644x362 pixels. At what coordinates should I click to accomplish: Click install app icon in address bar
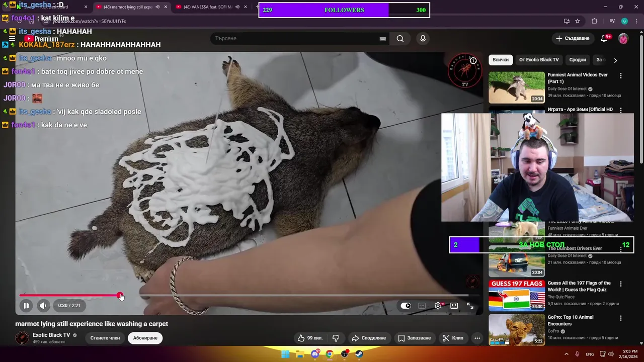tap(567, 21)
